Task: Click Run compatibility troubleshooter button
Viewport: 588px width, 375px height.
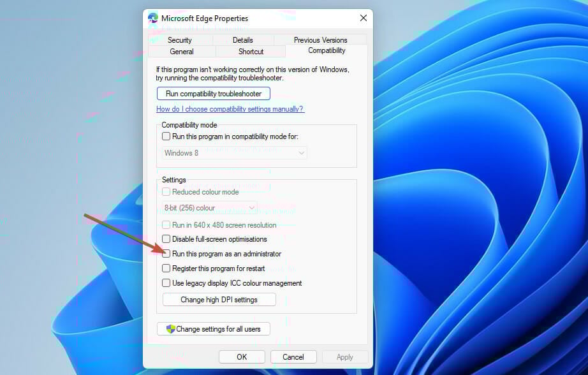Action: pos(214,93)
